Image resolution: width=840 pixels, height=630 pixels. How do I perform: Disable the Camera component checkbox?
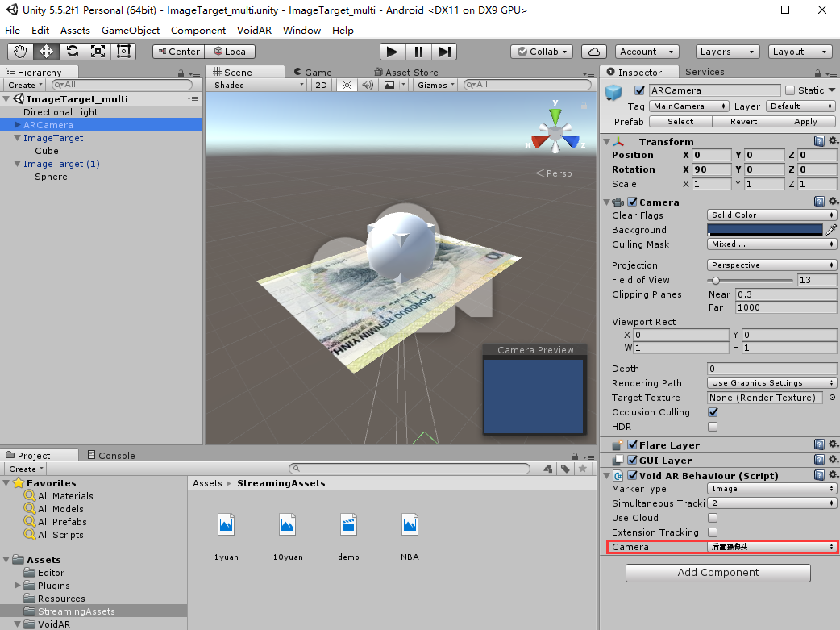tap(633, 202)
